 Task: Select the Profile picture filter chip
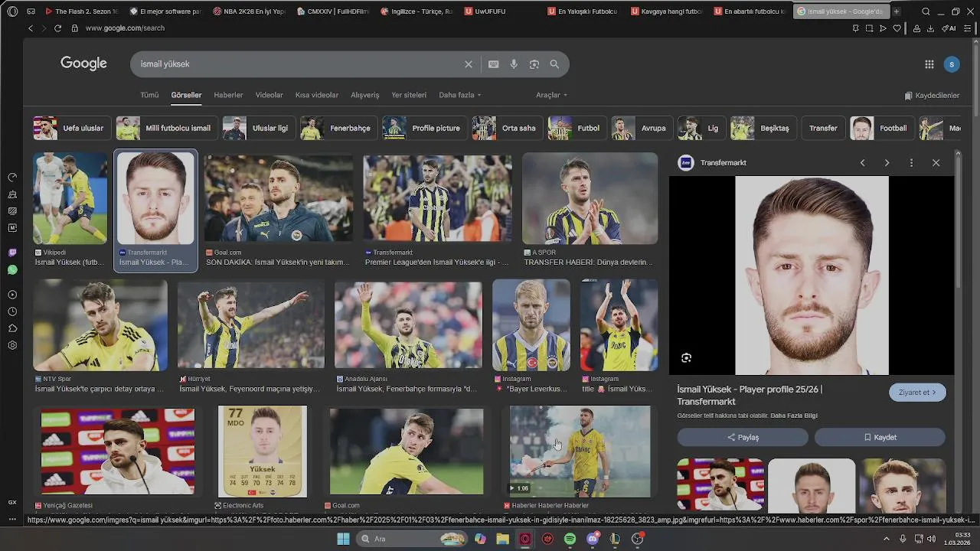tap(424, 128)
